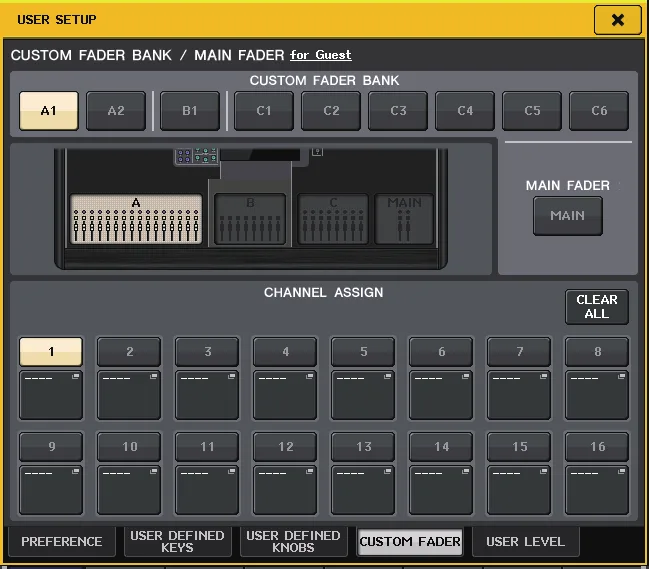649x569 pixels.
Task: Open channel selection popup under fader 15
Action: (519, 490)
